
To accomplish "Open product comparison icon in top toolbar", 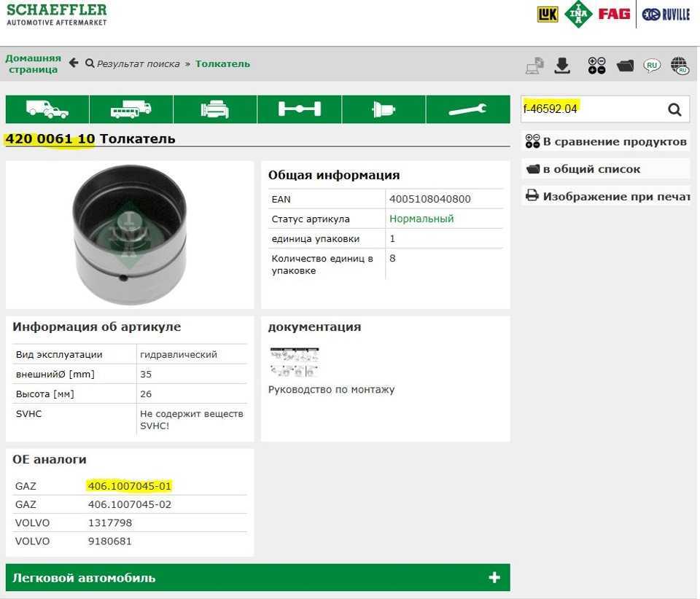I will tap(596, 66).
